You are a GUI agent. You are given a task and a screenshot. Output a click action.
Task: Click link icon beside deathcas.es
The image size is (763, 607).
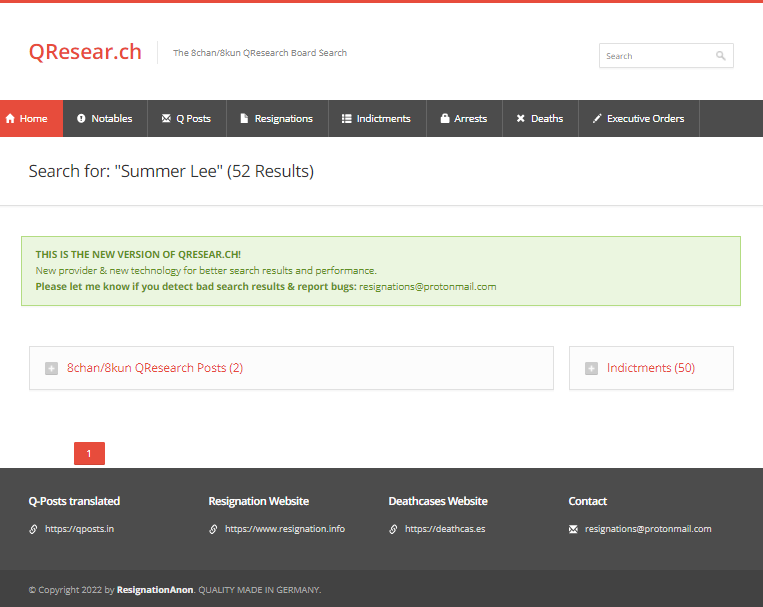coord(393,529)
